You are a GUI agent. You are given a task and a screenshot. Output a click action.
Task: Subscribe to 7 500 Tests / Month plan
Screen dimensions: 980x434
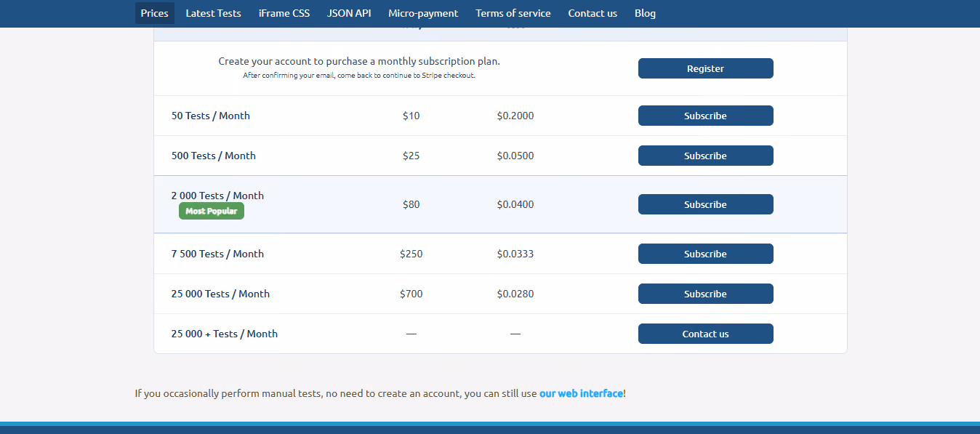point(705,254)
